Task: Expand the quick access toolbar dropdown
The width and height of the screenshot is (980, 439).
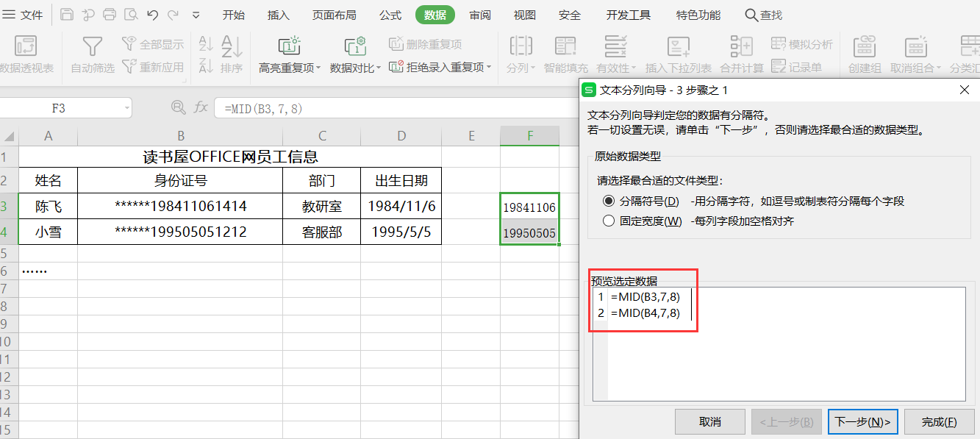Action: (x=196, y=15)
